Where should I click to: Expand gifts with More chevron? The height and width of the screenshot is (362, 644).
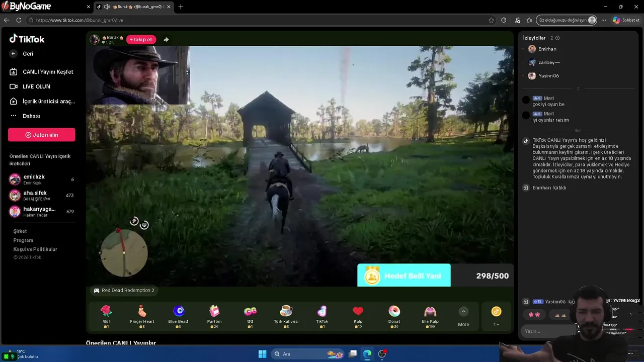[464, 312]
